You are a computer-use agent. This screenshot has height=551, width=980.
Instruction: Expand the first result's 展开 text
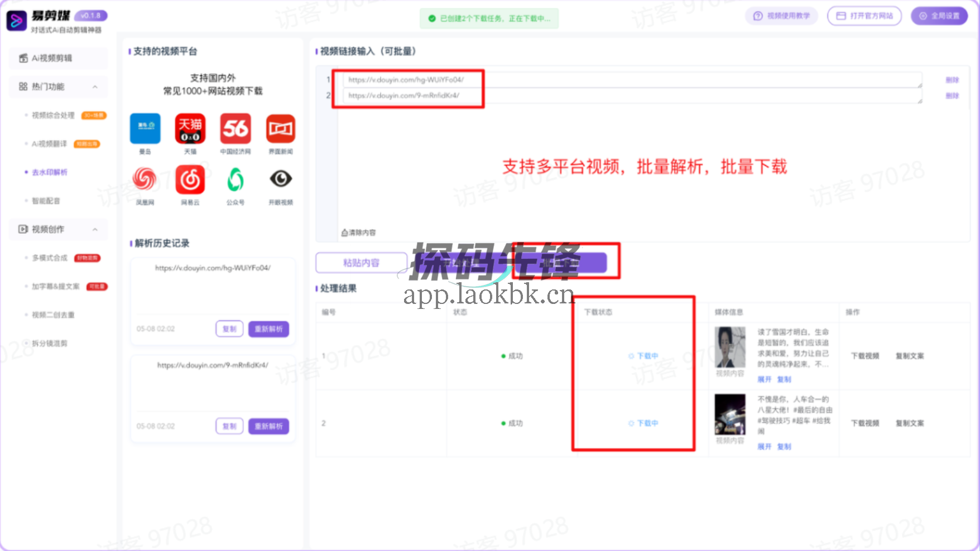pos(764,379)
